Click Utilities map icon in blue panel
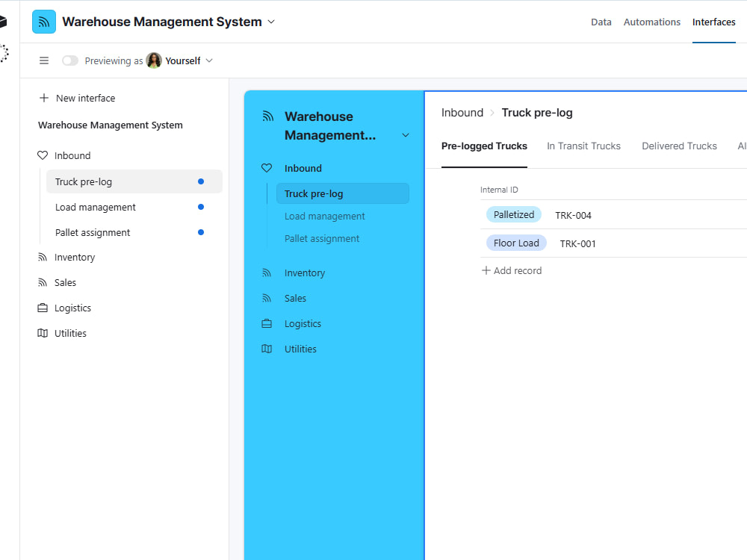Image resolution: width=747 pixels, height=560 pixels. point(267,349)
